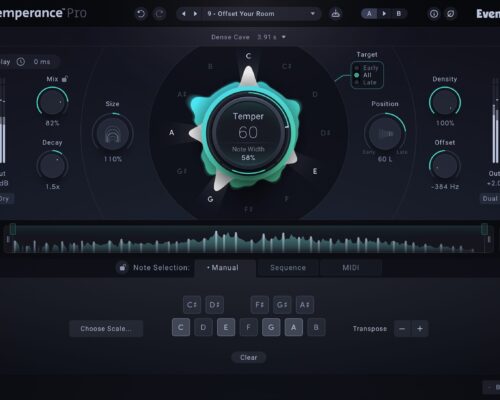Click the Position knob
The image size is (500, 400).
(x=385, y=133)
